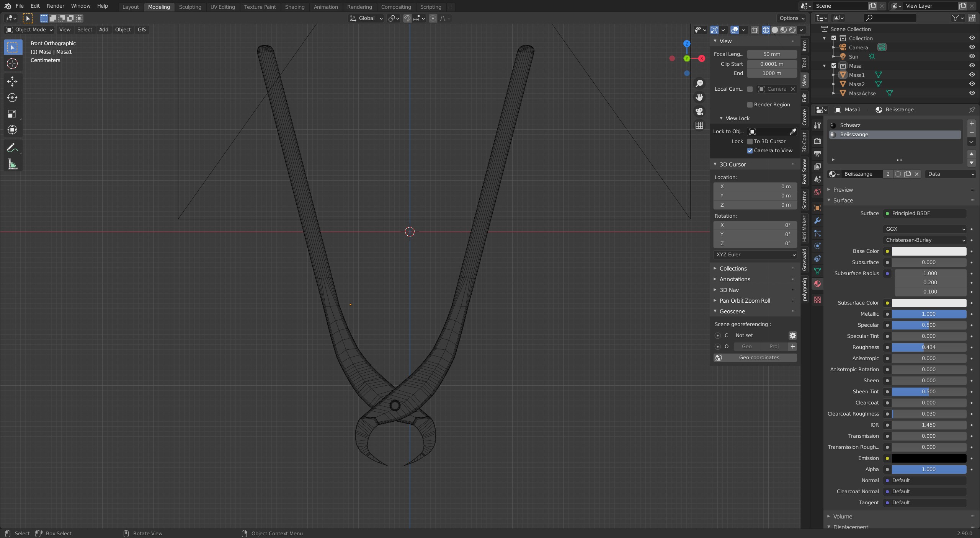Click the 3D Cursor tool
980x538 pixels.
coord(12,64)
